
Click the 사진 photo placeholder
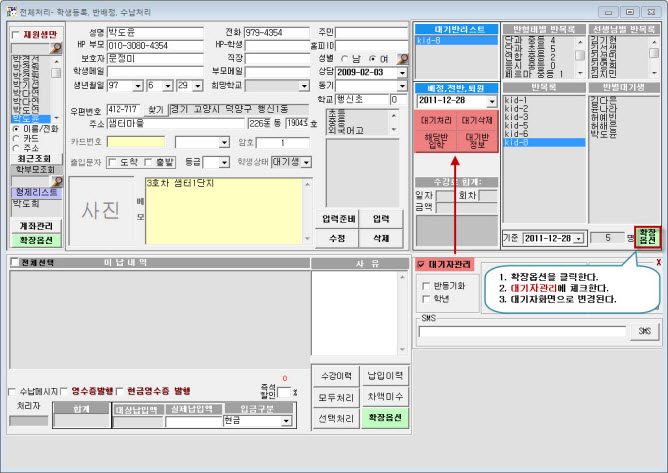[99, 209]
